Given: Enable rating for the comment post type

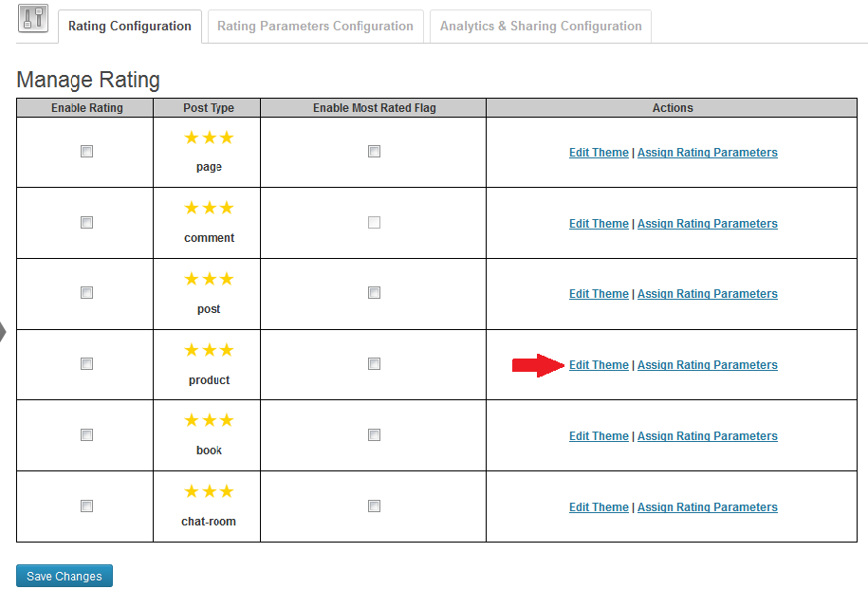Looking at the screenshot, I should [x=87, y=223].
